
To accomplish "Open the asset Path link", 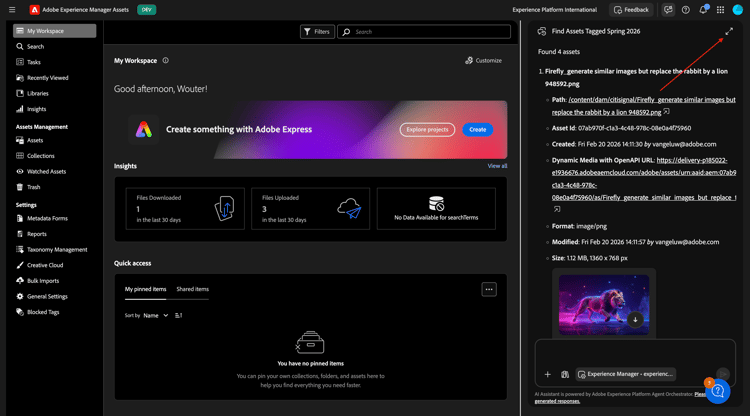I will click(x=643, y=106).
